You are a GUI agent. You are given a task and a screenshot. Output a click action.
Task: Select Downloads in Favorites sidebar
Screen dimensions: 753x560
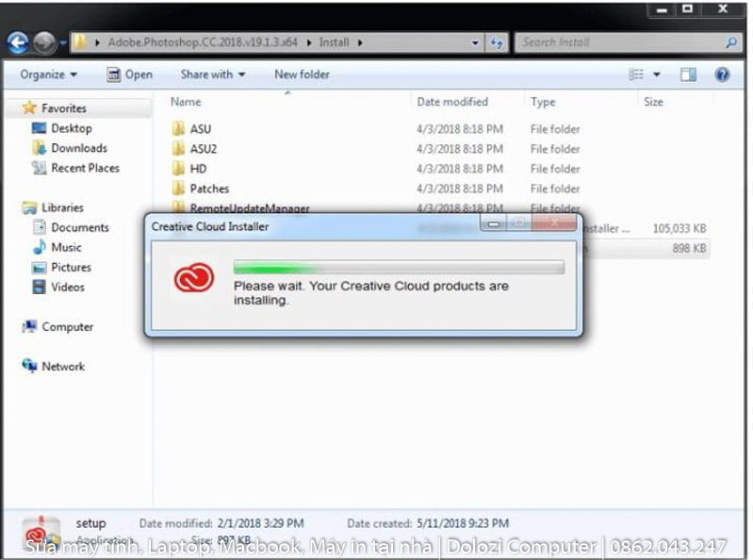pos(78,148)
